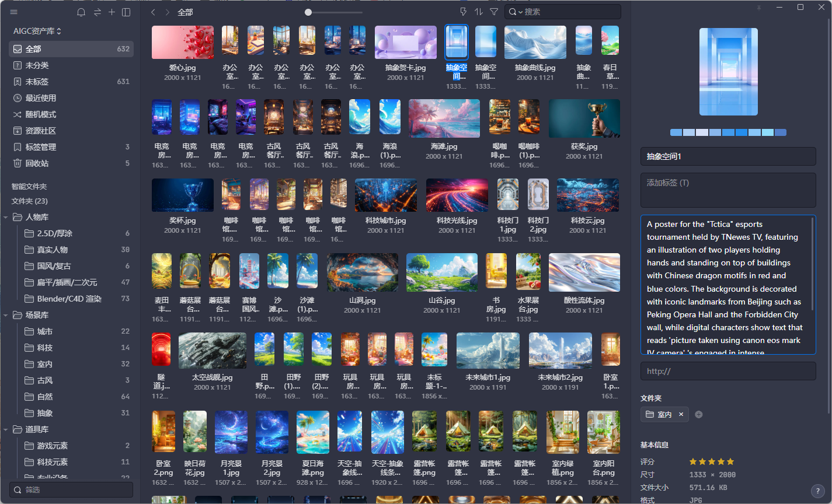Click the light cyan color swatch

pyautogui.click(x=767, y=132)
